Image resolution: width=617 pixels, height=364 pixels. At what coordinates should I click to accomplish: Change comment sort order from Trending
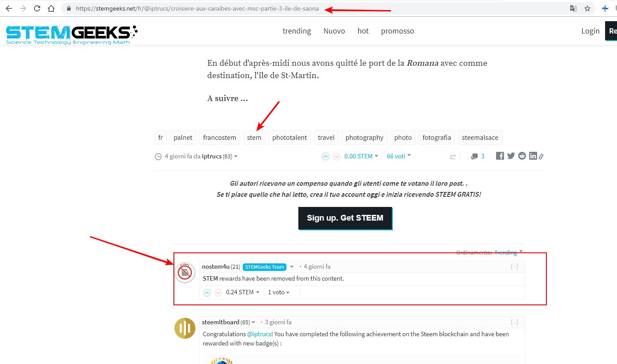(x=508, y=252)
